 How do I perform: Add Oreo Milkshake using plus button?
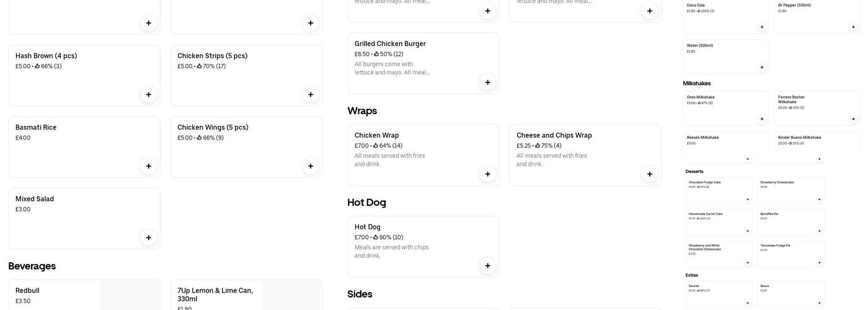pos(762,119)
